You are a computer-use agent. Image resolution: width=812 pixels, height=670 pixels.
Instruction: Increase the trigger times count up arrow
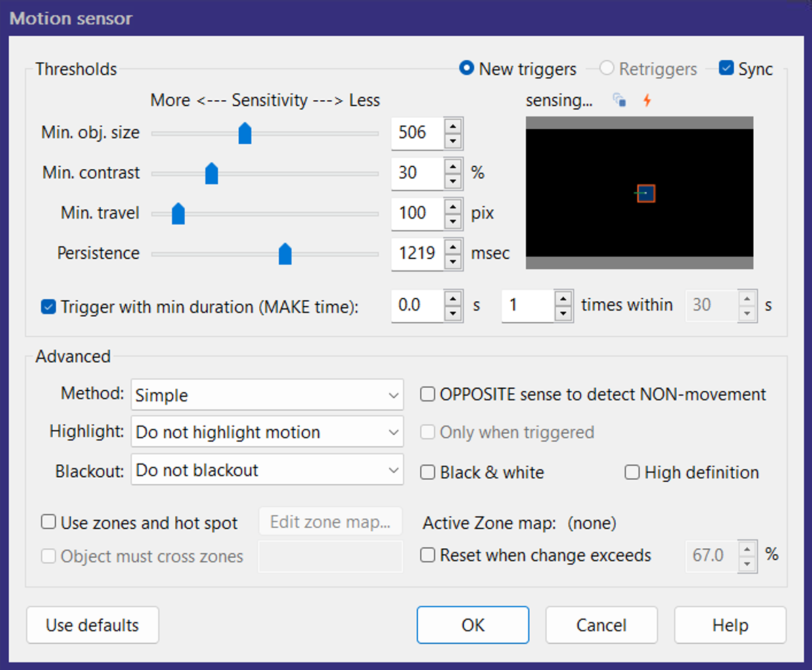click(x=563, y=298)
